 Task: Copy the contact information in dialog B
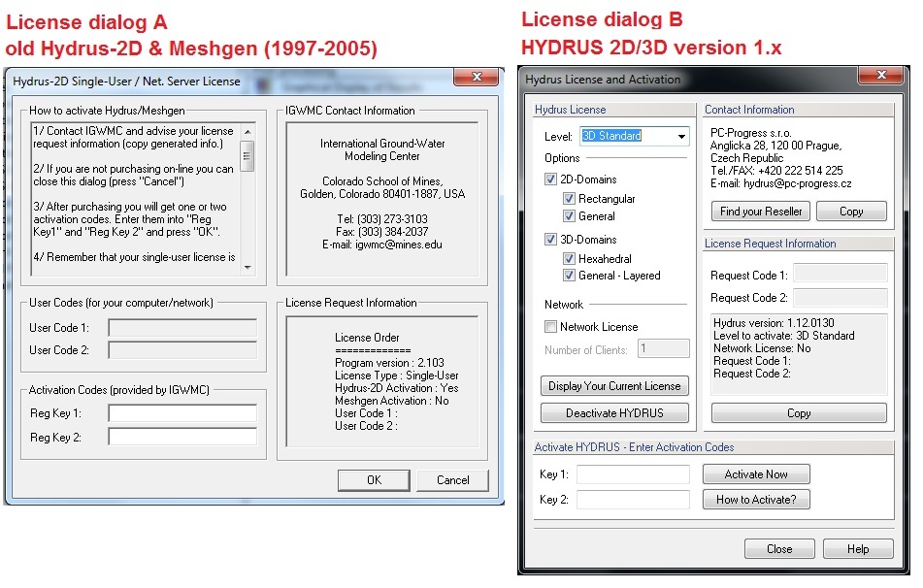coord(851,212)
